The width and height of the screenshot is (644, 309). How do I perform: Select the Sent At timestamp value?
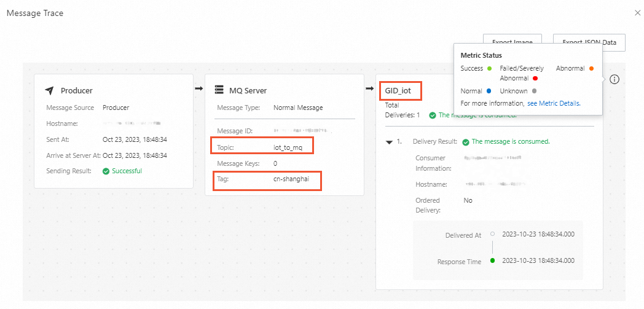[135, 139]
